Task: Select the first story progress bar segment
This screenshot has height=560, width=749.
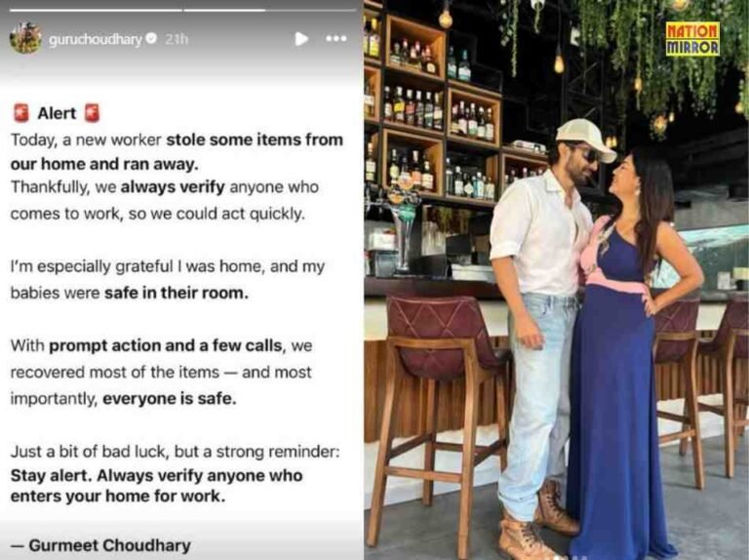Action: click(96, 10)
